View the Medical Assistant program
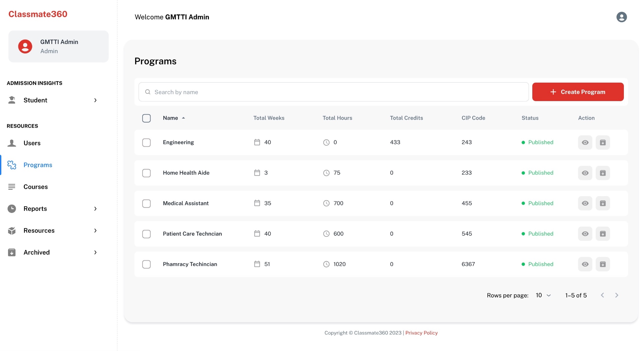This screenshot has width=644, height=351. click(x=585, y=203)
